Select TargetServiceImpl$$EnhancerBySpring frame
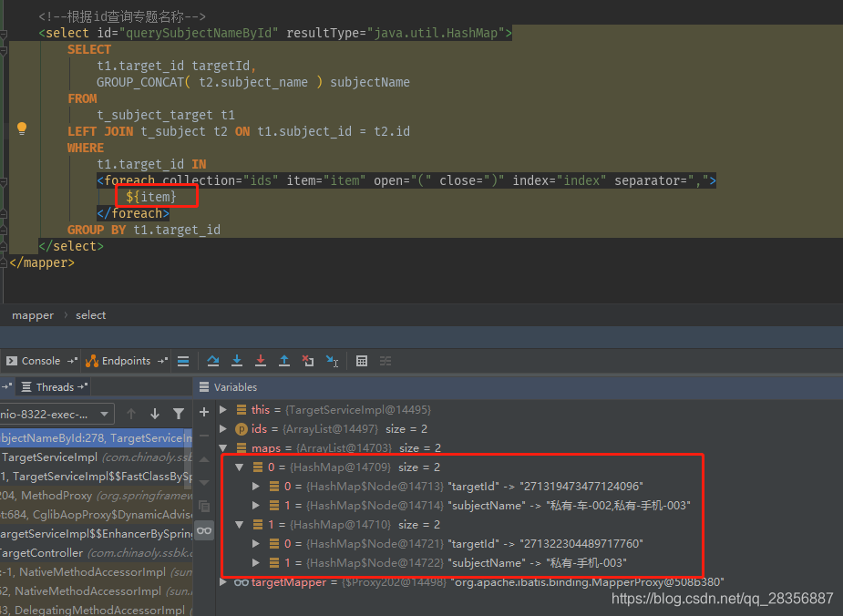This screenshot has width=843, height=616. (96, 534)
